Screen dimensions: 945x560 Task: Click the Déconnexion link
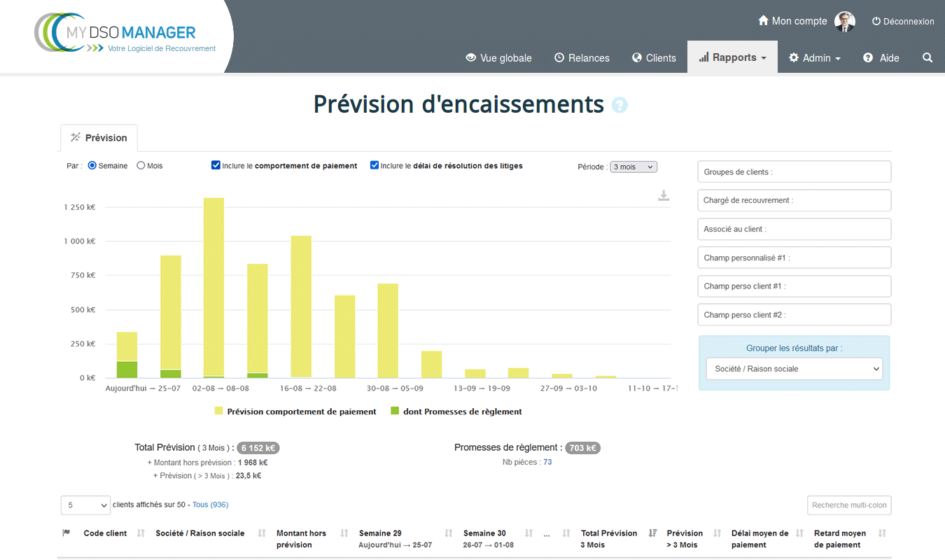(x=902, y=22)
